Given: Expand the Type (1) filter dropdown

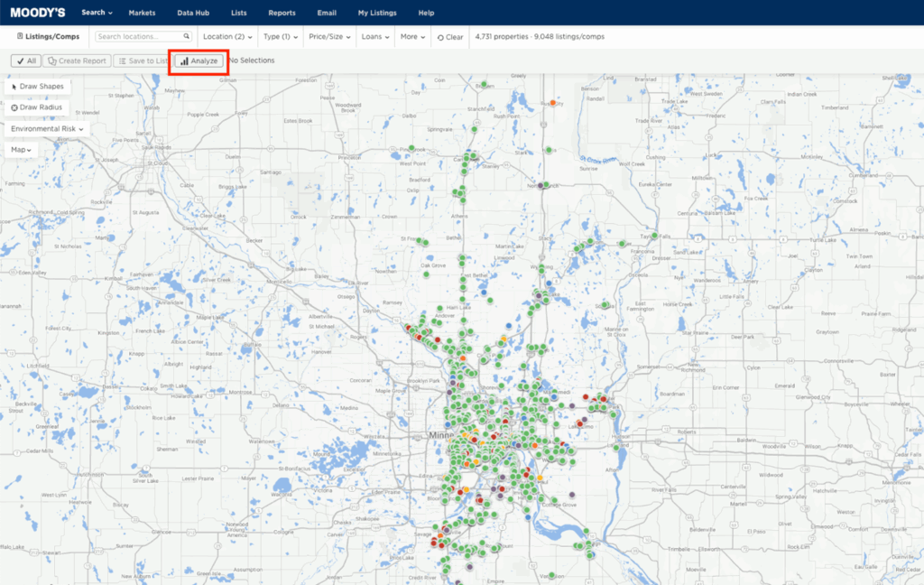Looking at the screenshot, I should 281,37.
